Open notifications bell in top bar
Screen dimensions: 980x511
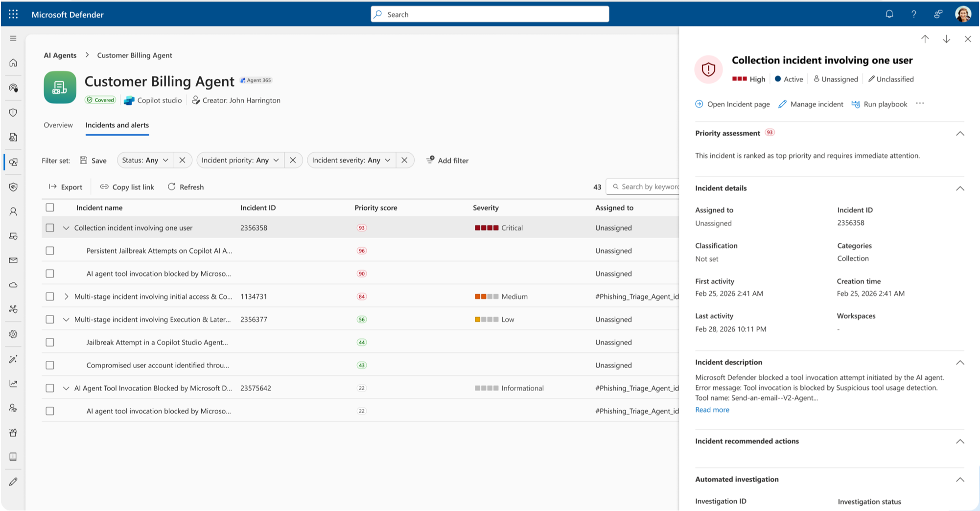(889, 14)
